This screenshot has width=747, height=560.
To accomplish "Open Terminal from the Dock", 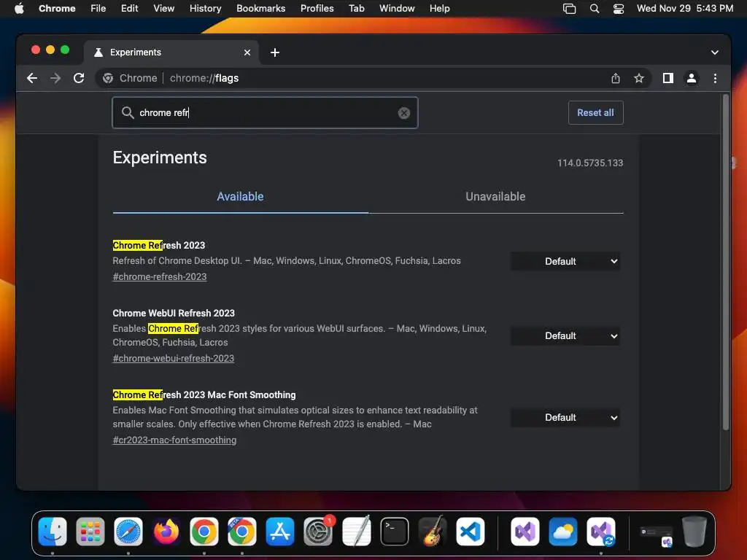I will 395,532.
